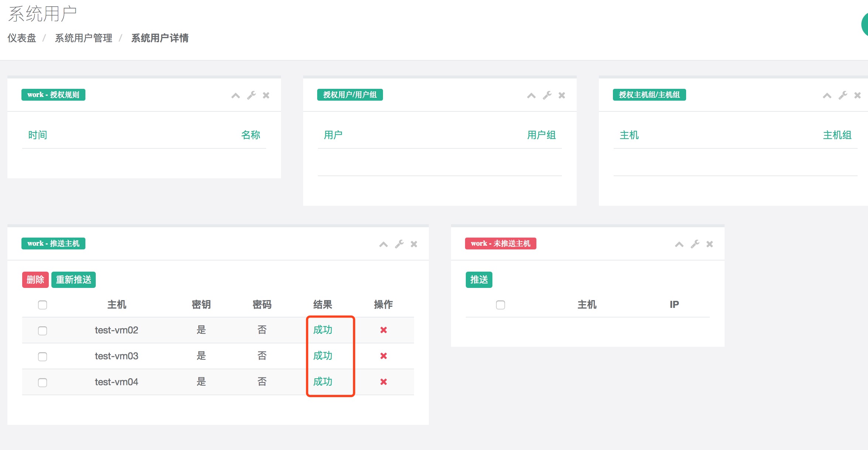Click wrench icon in work-未推送主机 panel
Image resolution: width=868 pixels, height=450 pixels.
695,244
